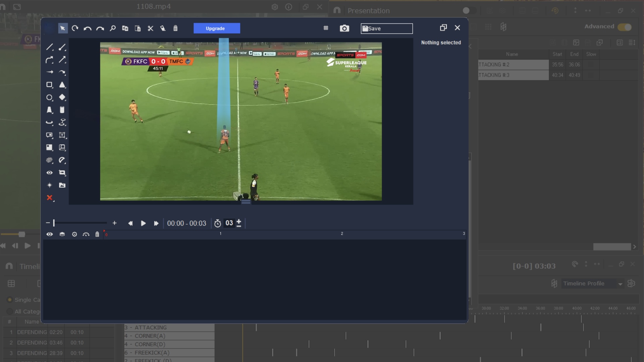Viewport: 644px width, 362px height.
Task: Click the magnifier zoom tool
Action: coord(113,28)
